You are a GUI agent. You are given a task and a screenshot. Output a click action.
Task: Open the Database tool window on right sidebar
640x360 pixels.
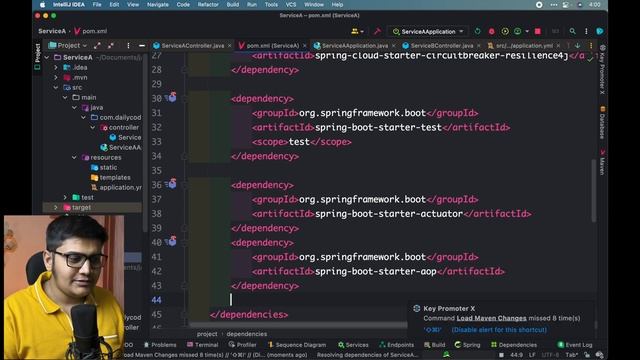(602, 122)
